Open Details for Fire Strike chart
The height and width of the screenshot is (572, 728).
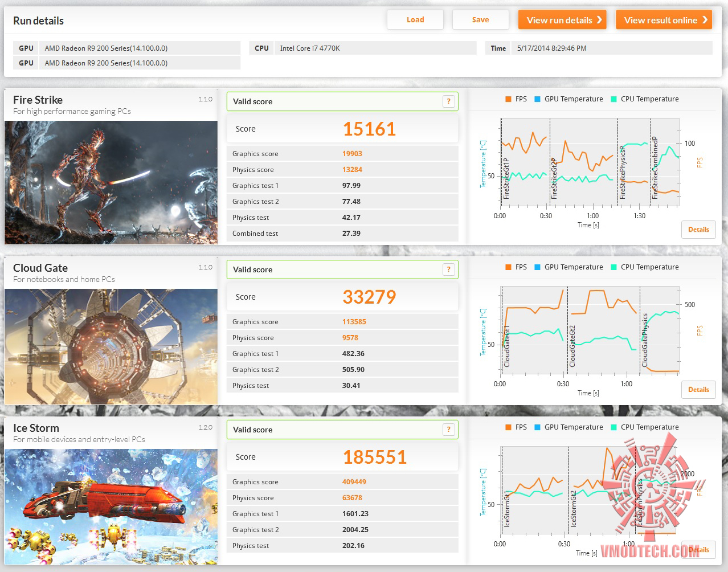698,230
